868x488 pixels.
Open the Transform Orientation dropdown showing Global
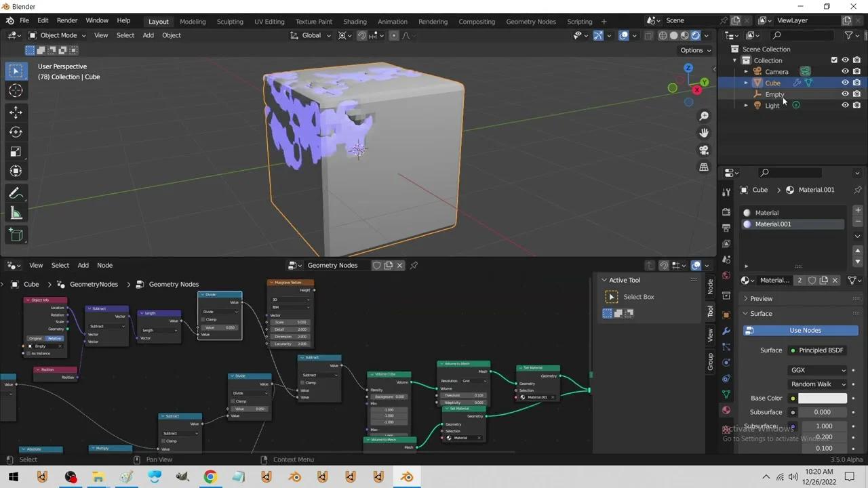click(311, 35)
